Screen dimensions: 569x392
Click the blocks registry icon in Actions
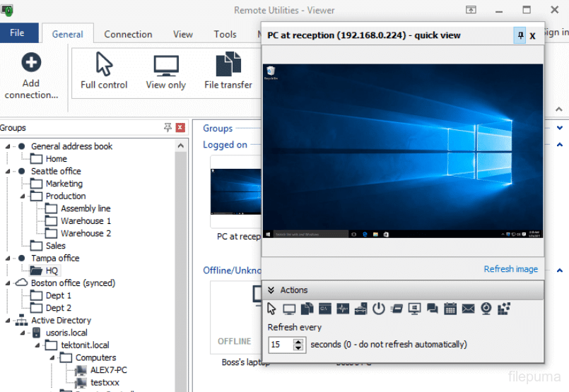504,309
